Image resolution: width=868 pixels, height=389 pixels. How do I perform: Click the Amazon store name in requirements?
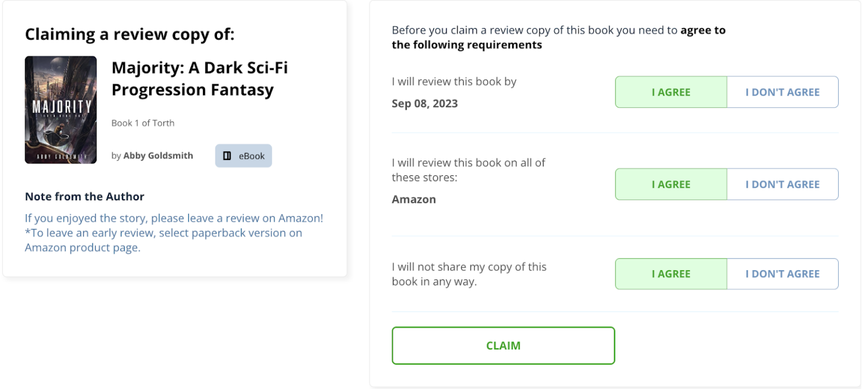[413, 199]
